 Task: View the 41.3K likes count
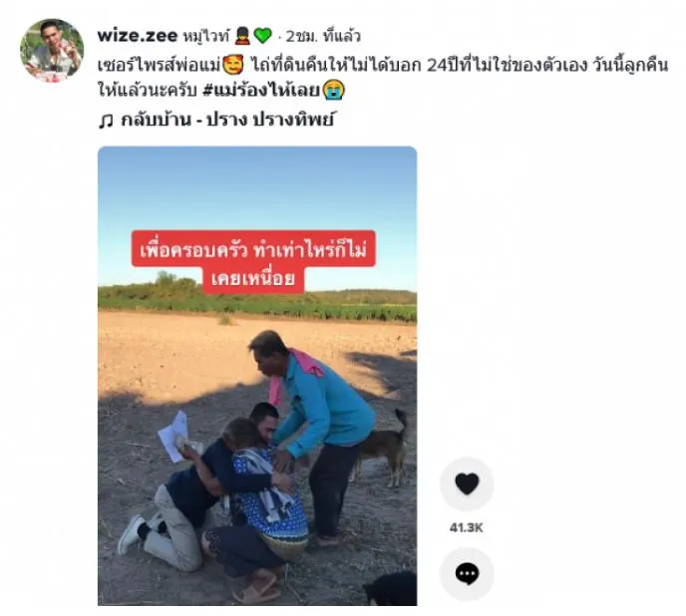coord(467,527)
